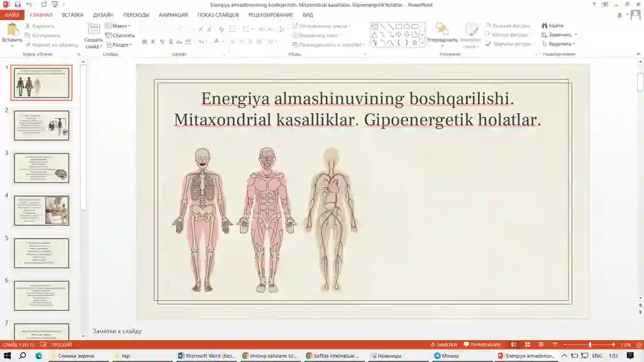Click Создать слайд new slide icon
The width and height of the screenshot is (644, 362).
[94, 30]
